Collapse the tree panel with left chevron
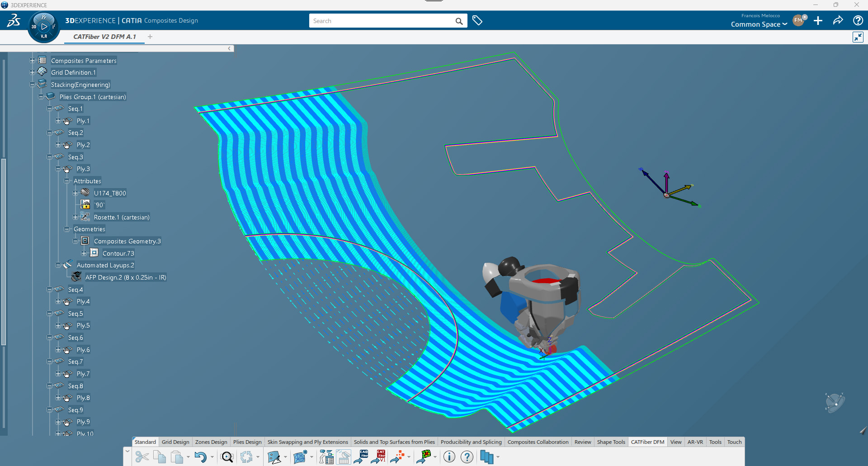868x466 pixels. coord(229,48)
